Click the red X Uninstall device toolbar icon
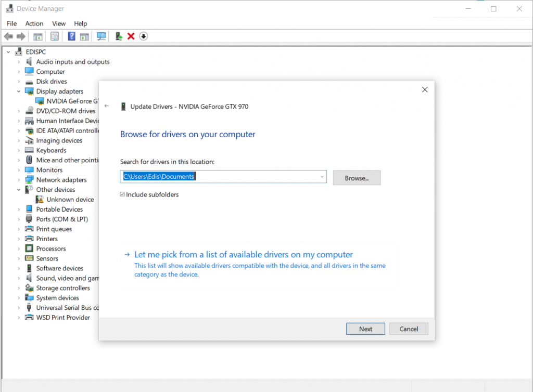Viewport: 533px width, 392px height. coord(131,36)
